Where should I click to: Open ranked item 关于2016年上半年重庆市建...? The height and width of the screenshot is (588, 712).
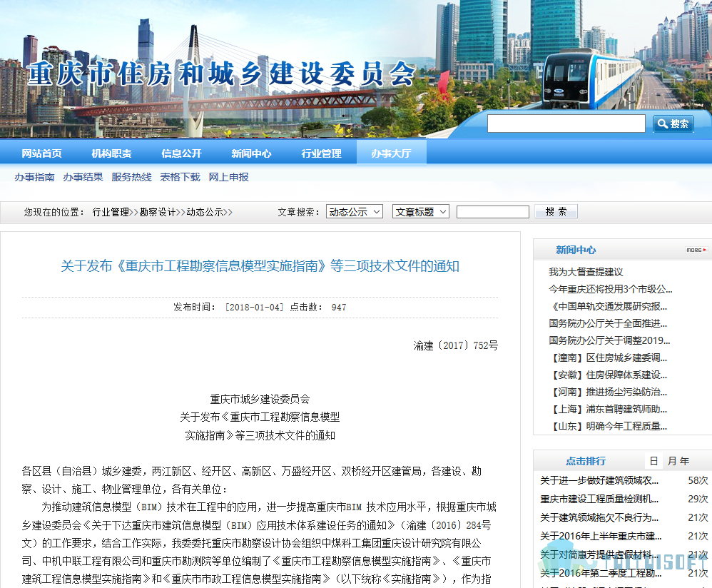coord(601,536)
